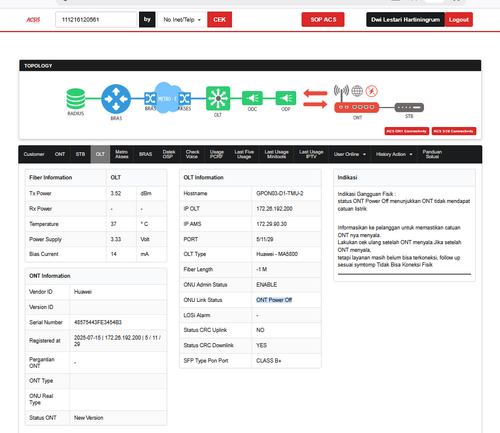Image resolution: width=500 pixels, height=433 pixels.
Task: Click Status CRC Downlink value YES
Action: point(261,345)
